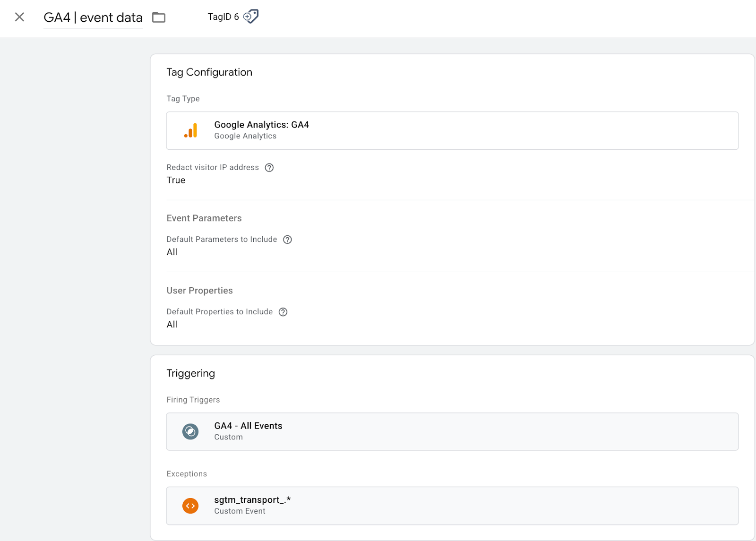The image size is (756, 541).
Task: Open the folder icon beside tag name
Action: pos(159,17)
